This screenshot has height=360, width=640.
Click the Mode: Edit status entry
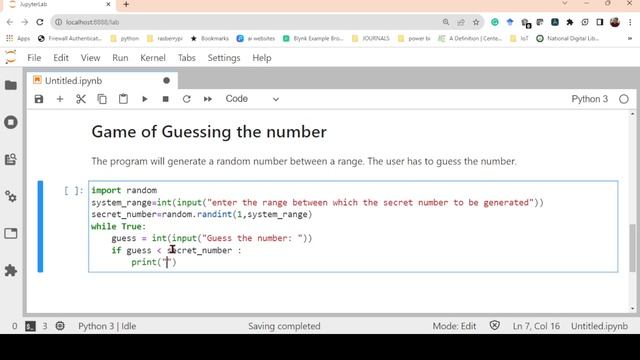454,326
